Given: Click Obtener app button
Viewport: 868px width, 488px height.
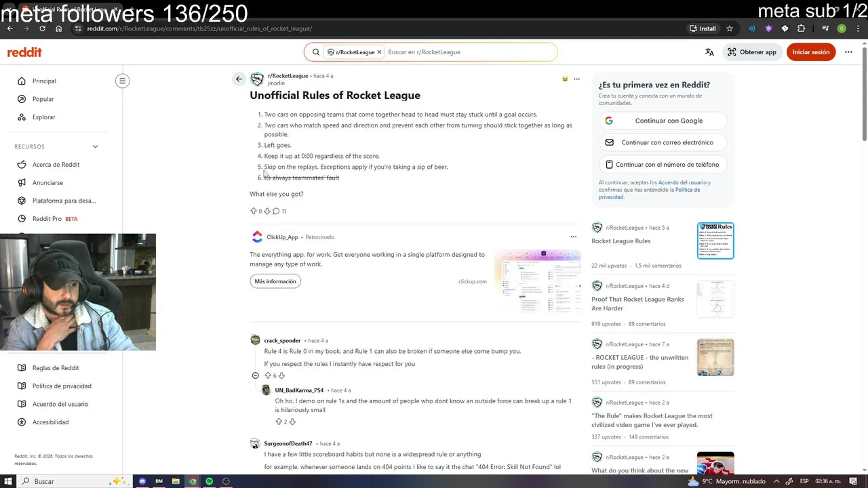Looking at the screenshot, I should click(752, 52).
